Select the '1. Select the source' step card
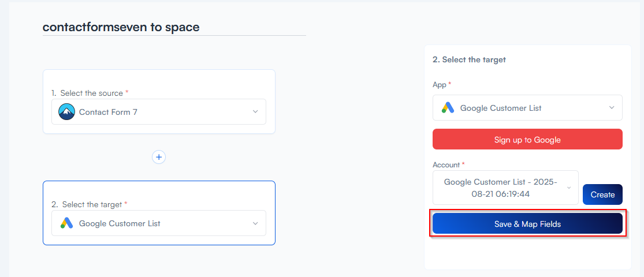 [x=159, y=81]
